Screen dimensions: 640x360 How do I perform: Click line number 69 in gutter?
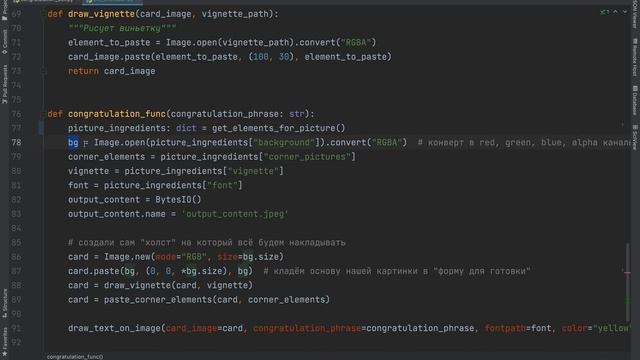[16, 14]
